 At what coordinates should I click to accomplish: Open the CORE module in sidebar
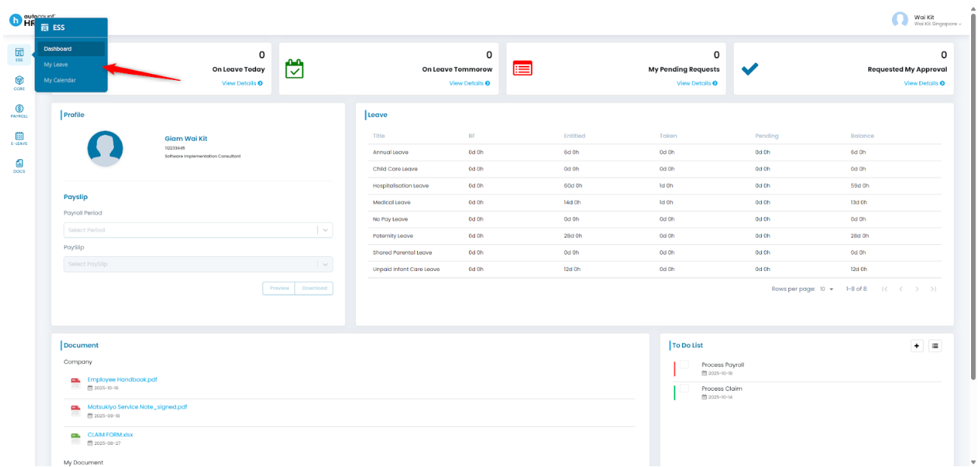[19, 82]
